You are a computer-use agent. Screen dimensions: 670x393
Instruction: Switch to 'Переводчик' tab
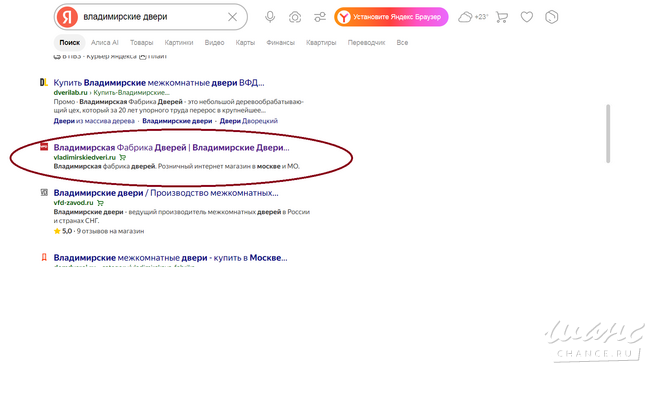click(366, 43)
